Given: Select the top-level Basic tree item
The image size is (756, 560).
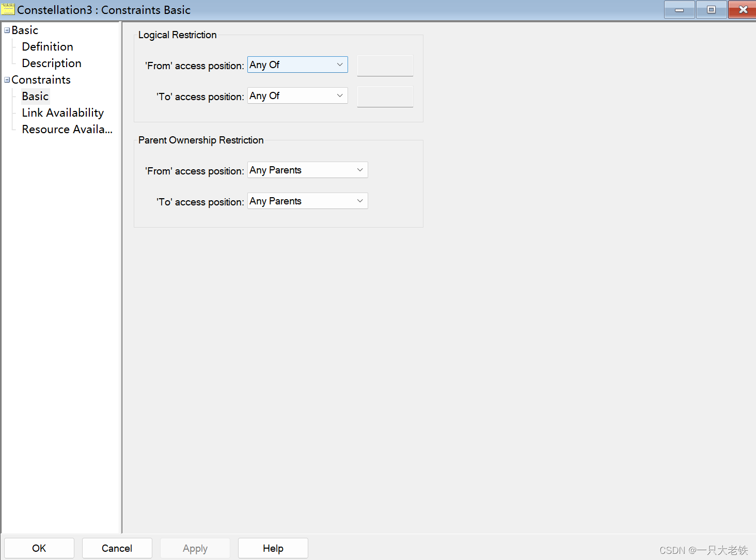Looking at the screenshot, I should pyautogui.click(x=25, y=30).
